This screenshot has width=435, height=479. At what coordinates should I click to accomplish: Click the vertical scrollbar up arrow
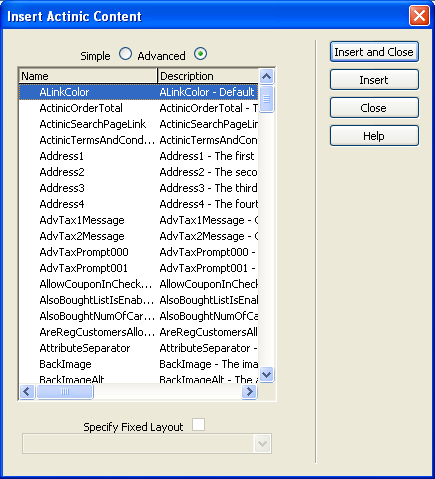point(266,76)
